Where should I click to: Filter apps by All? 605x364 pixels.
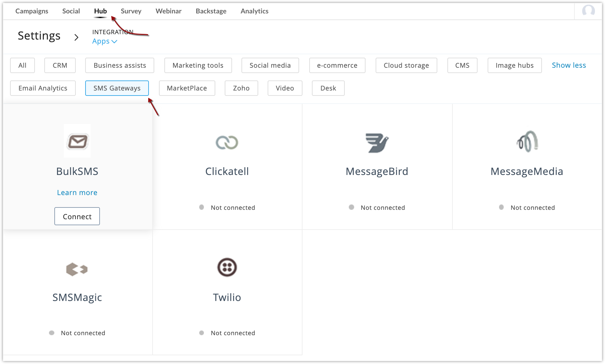point(22,65)
